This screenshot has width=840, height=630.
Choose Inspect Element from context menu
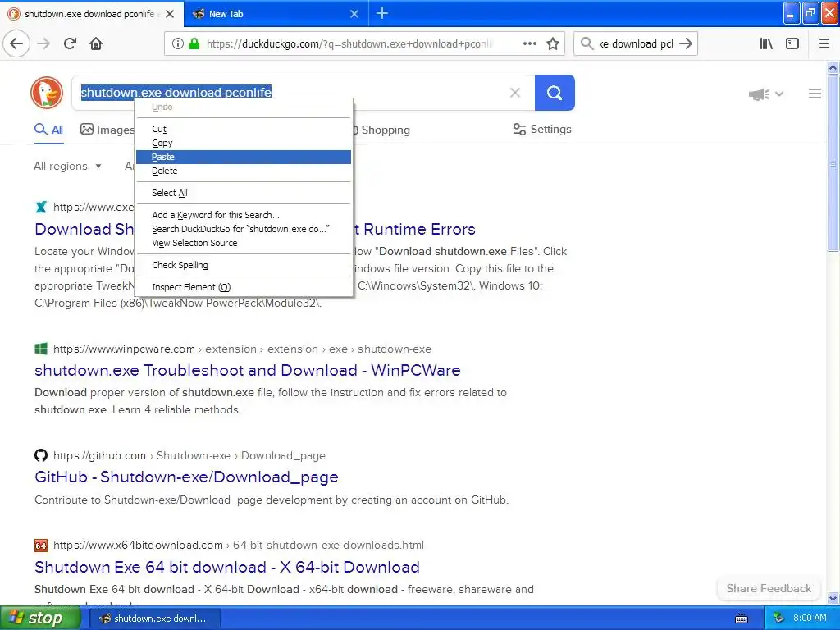click(x=244, y=286)
